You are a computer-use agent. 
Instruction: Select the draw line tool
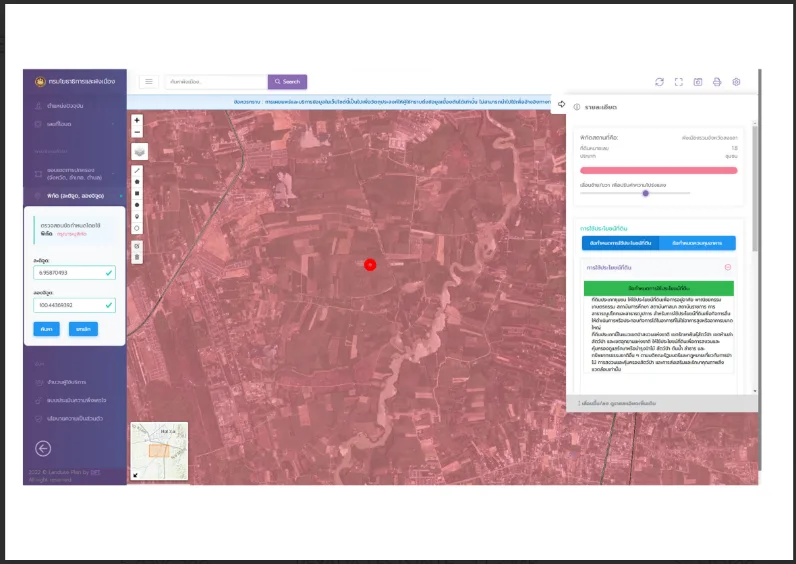click(137, 171)
